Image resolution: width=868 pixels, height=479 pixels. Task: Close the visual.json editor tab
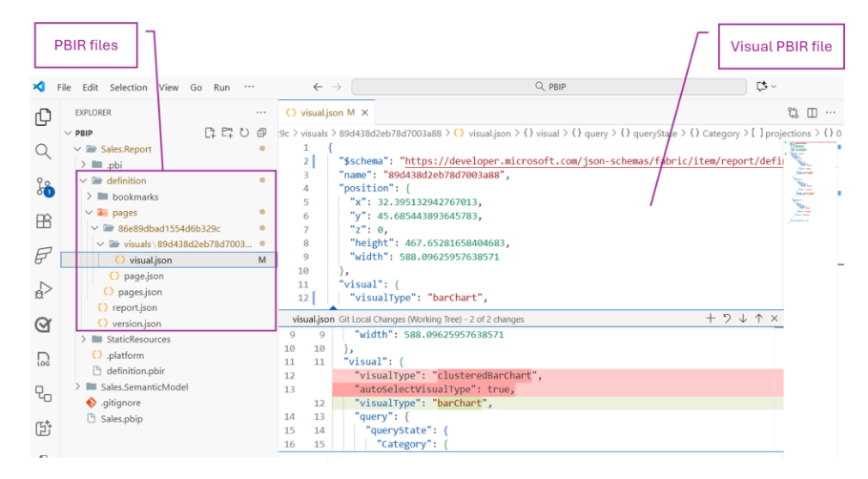pyautogui.click(x=364, y=113)
